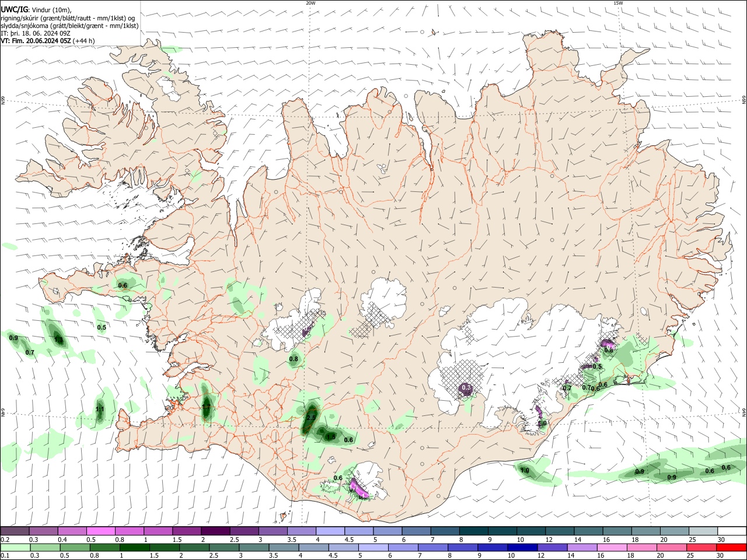Choose the pale lavender upper swatch between 4 and 4.5
The image size is (747, 560).
pos(330,531)
